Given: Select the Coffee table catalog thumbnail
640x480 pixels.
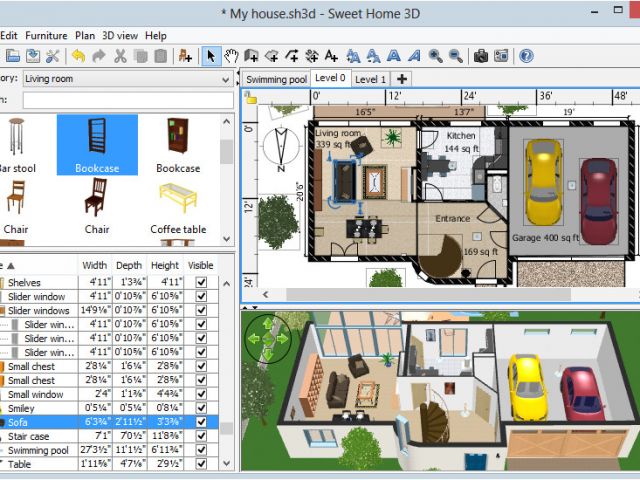Looking at the screenshot, I should click(179, 205).
